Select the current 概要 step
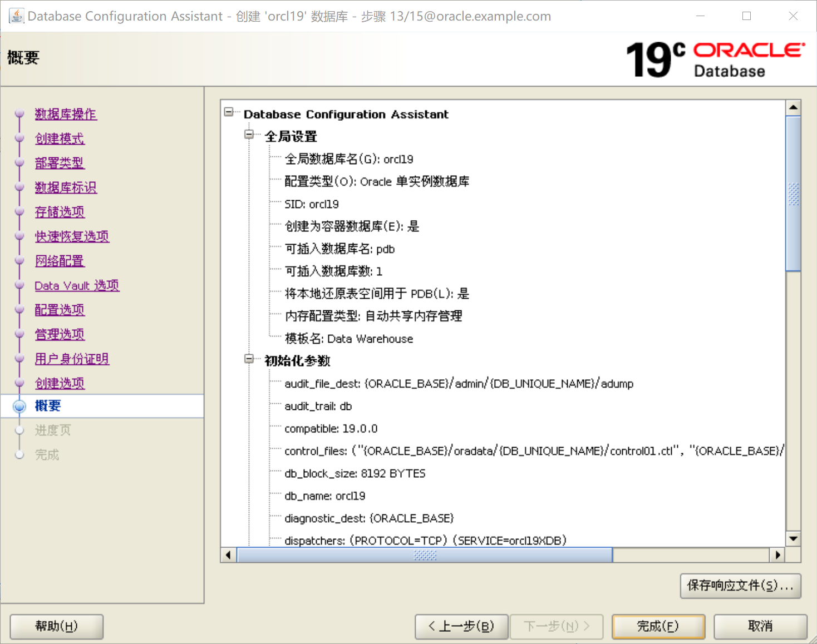817x644 pixels. click(x=47, y=406)
